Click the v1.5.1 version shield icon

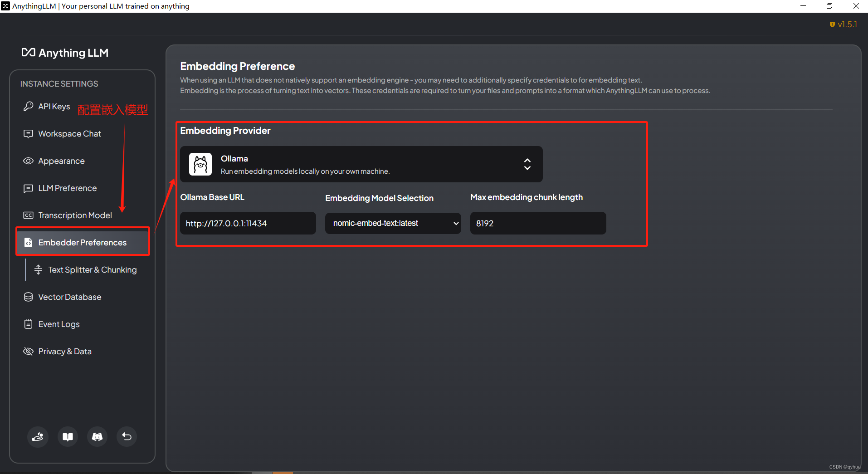pyautogui.click(x=832, y=24)
